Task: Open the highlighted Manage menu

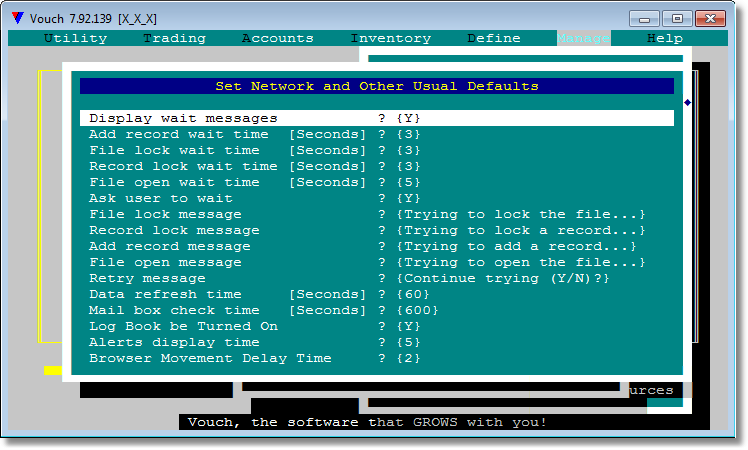Action: (583, 38)
